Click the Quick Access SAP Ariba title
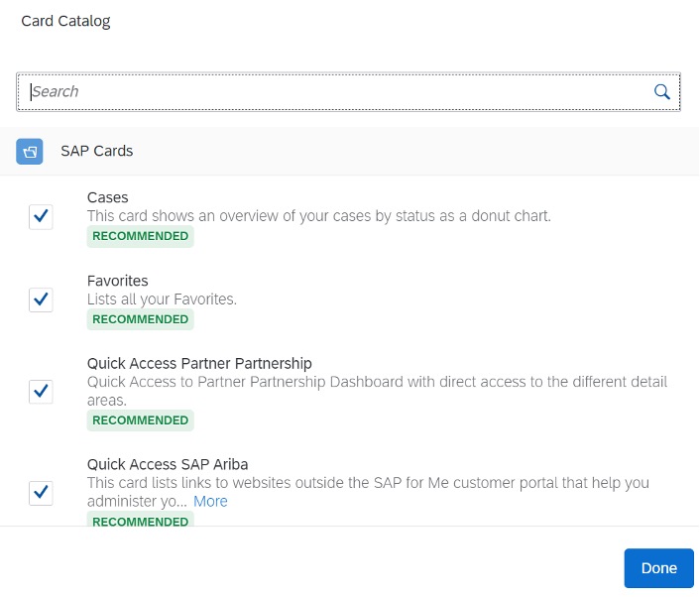Image resolution: width=700 pixels, height=597 pixels. [x=168, y=464]
